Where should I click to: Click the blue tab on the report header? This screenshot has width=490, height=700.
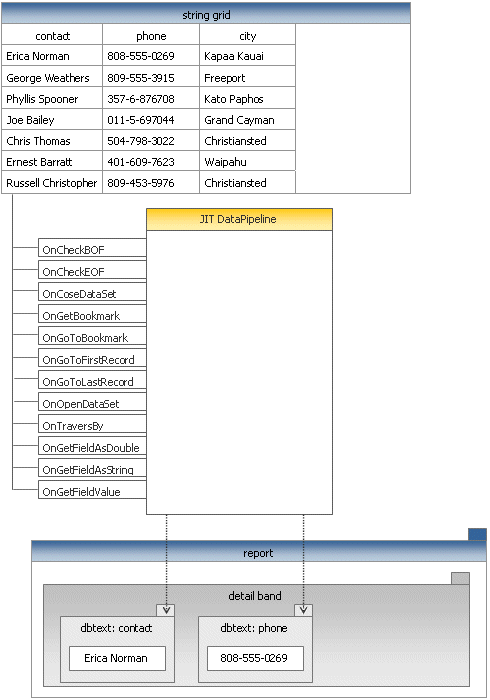click(x=477, y=534)
